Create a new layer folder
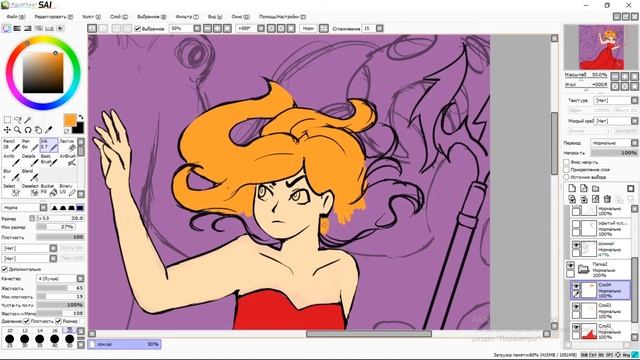 (x=596, y=188)
